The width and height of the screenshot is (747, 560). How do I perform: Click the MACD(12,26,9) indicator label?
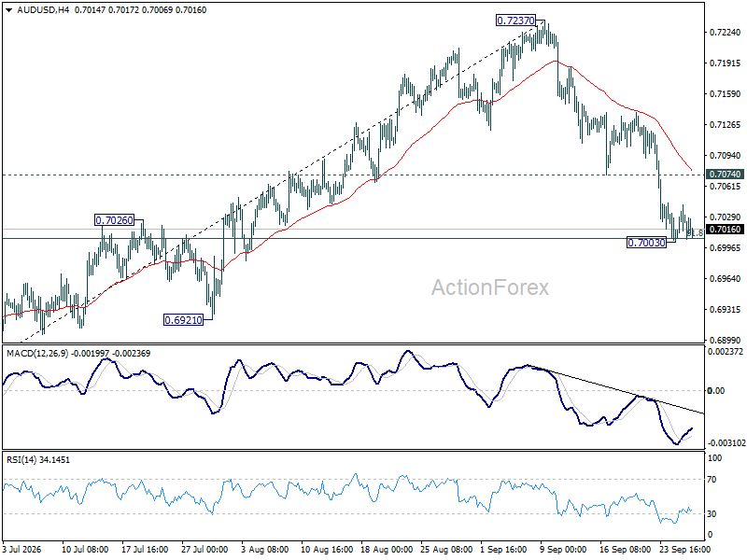point(37,354)
